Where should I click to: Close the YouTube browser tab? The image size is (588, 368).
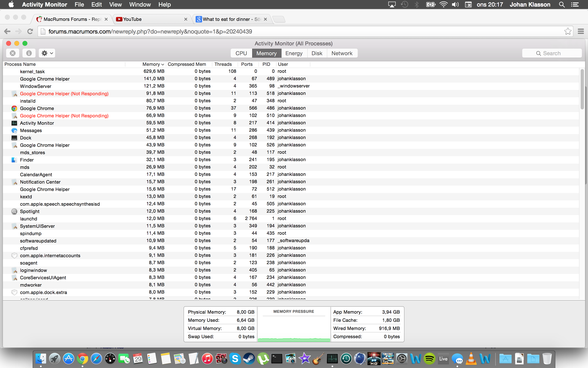(186, 19)
